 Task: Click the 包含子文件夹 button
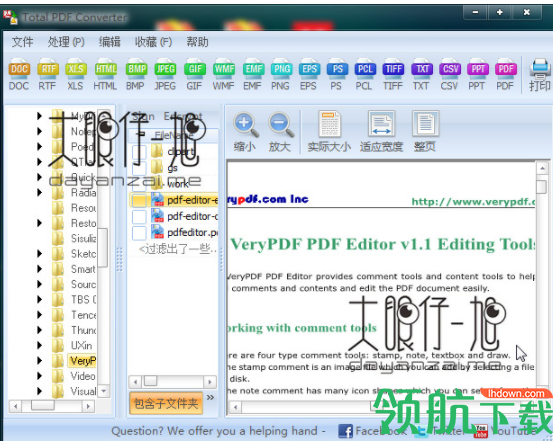pyautogui.click(x=166, y=403)
